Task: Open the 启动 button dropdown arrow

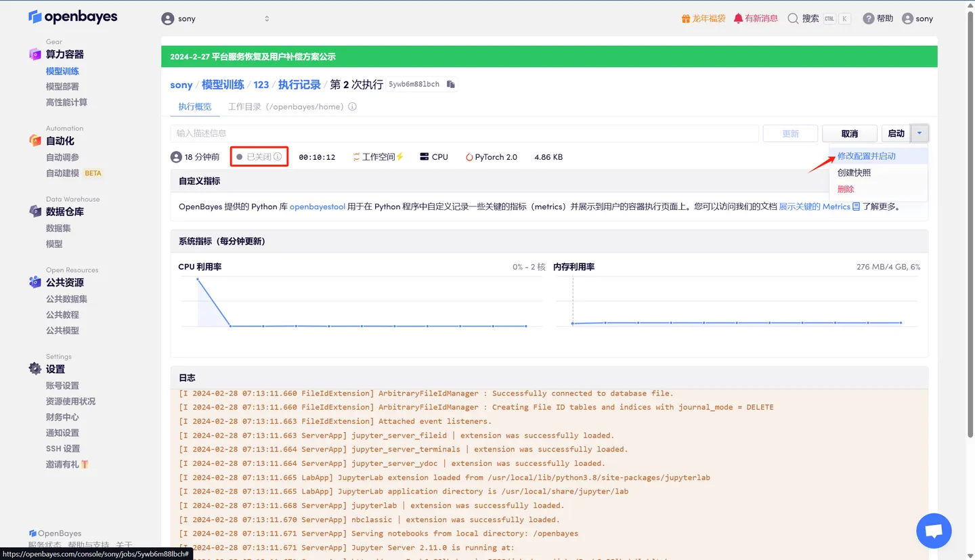Action: (x=919, y=133)
